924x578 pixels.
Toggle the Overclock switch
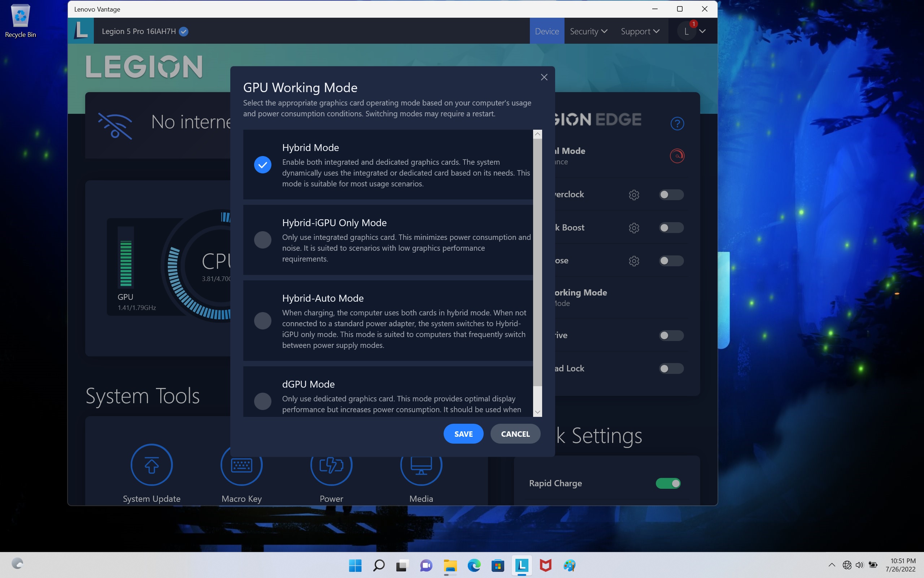[671, 195]
